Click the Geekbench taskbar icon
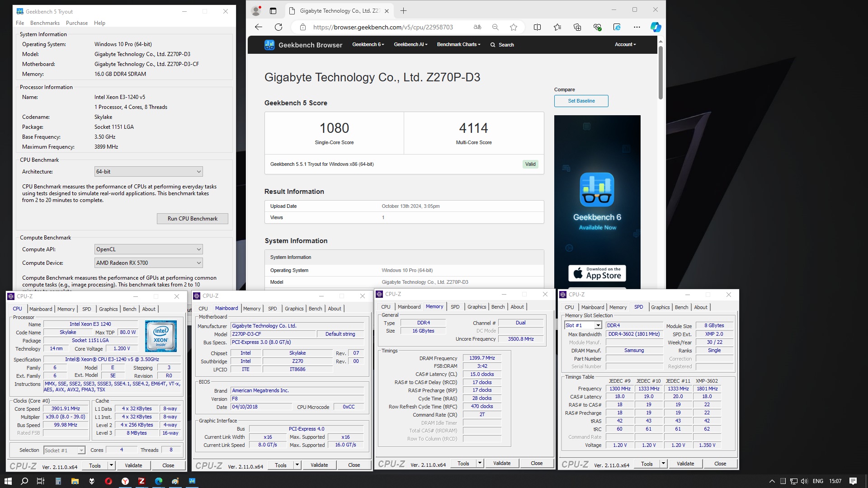Viewport: 868px width, 488px height. click(x=192, y=481)
